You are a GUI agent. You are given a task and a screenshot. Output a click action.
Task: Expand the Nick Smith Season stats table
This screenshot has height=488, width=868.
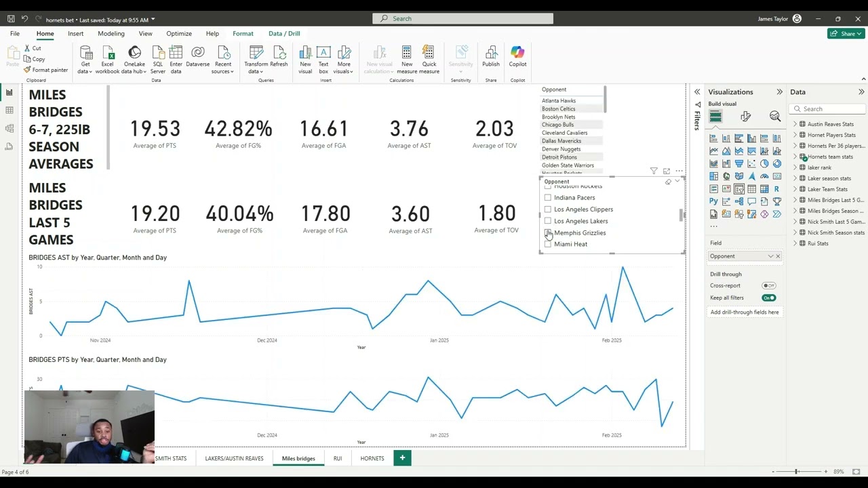(795, 232)
